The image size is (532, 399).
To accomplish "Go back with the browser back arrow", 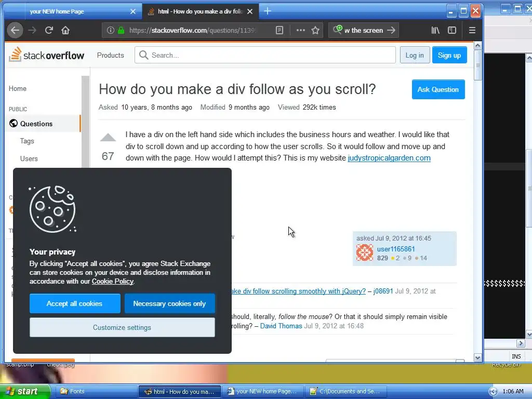I will (x=15, y=30).
